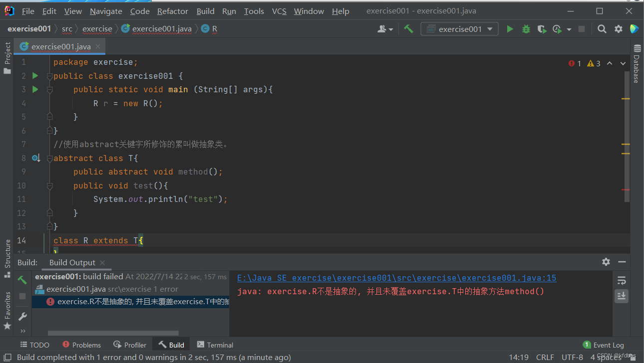Click the error indicator showing 1 error

click(575, 63)
